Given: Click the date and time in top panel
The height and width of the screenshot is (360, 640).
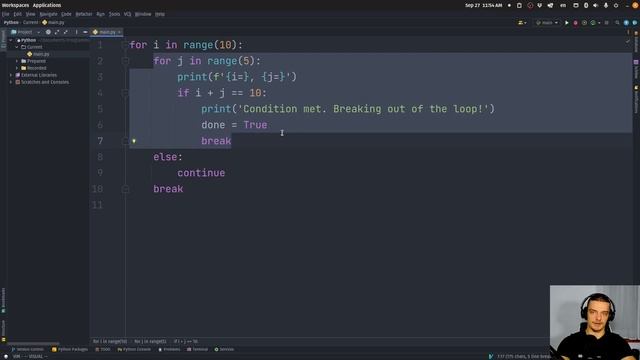Looking at the screenshot, I should pos(484,5).
